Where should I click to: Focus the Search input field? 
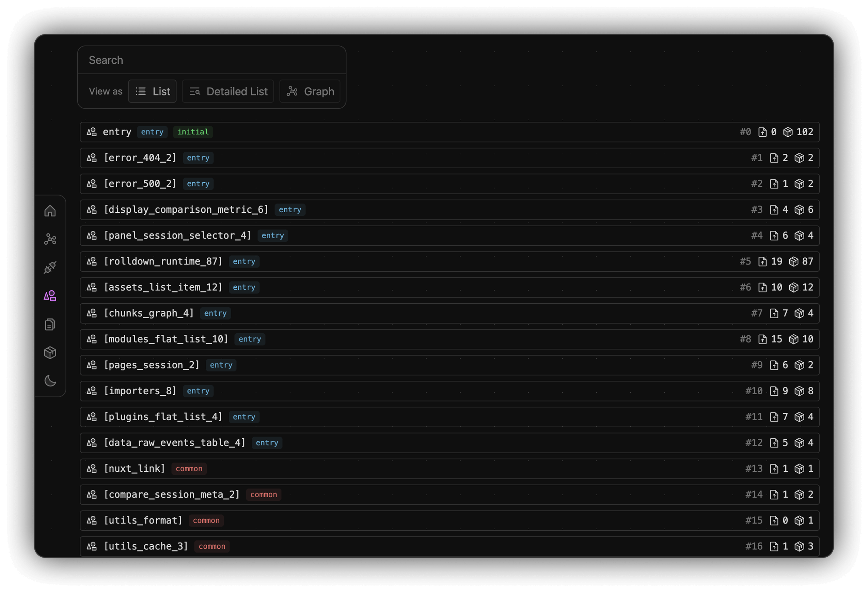pos(211,60)
